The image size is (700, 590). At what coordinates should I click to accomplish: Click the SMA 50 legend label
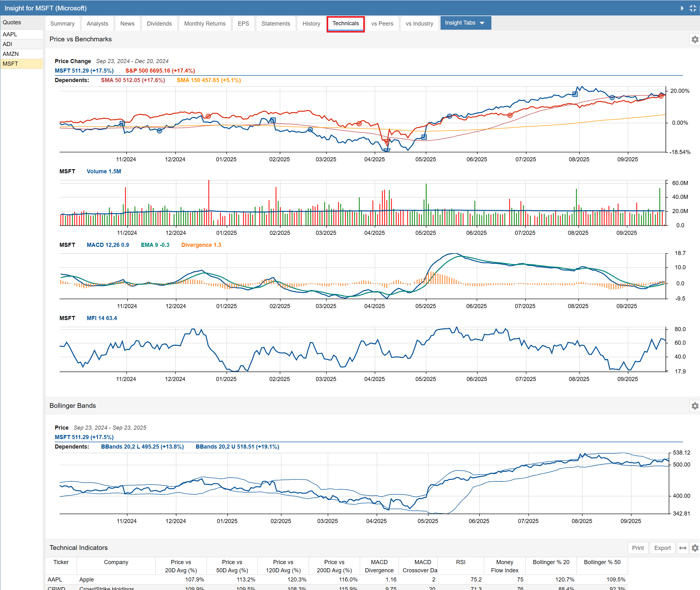133,80
